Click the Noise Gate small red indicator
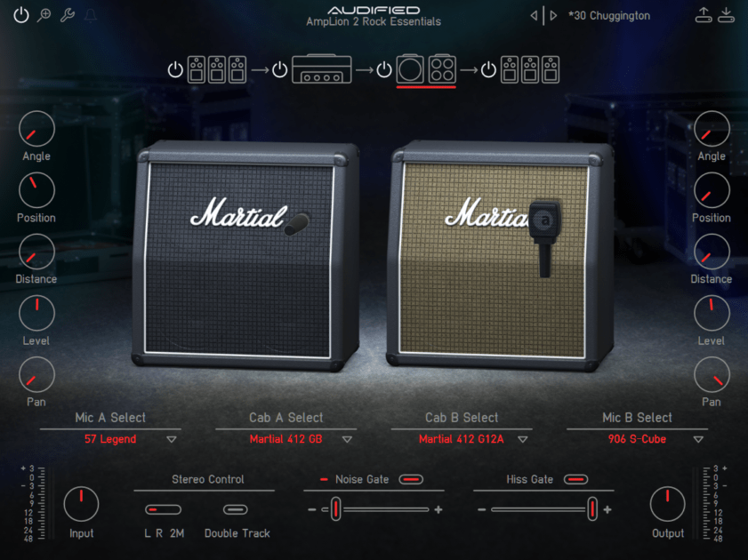Viewport: 748px width, 560px height. pyautogui.click(x=324, y=479)
